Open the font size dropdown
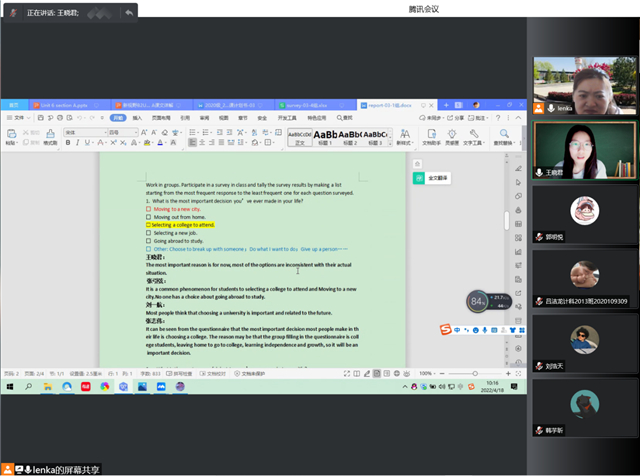The image size is (640, 476). [x=136, y=132]
